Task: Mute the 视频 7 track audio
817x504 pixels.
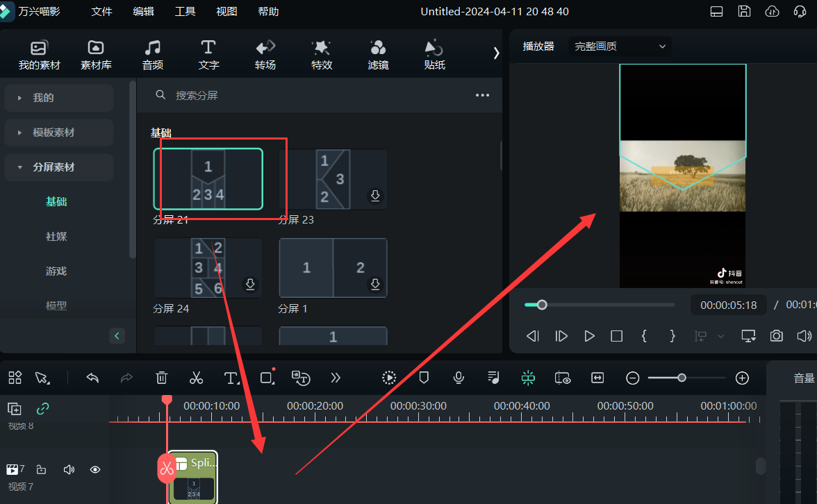Action: click(69, 470)
